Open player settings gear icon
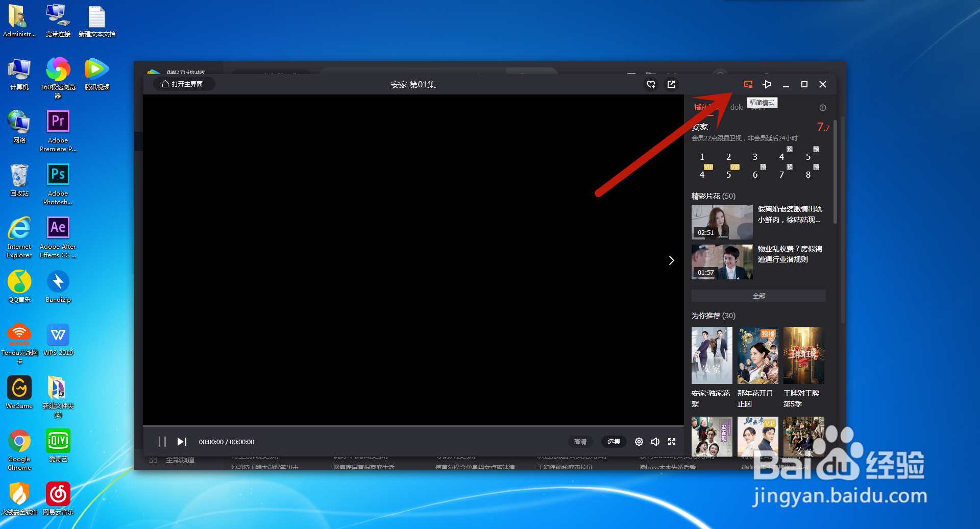 [639, 442]
